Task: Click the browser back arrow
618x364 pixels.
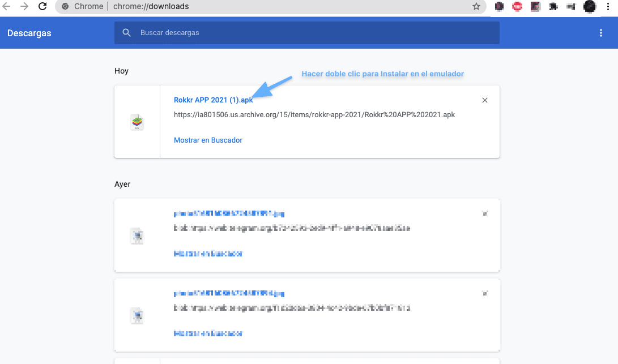Action: pos(7,6)
